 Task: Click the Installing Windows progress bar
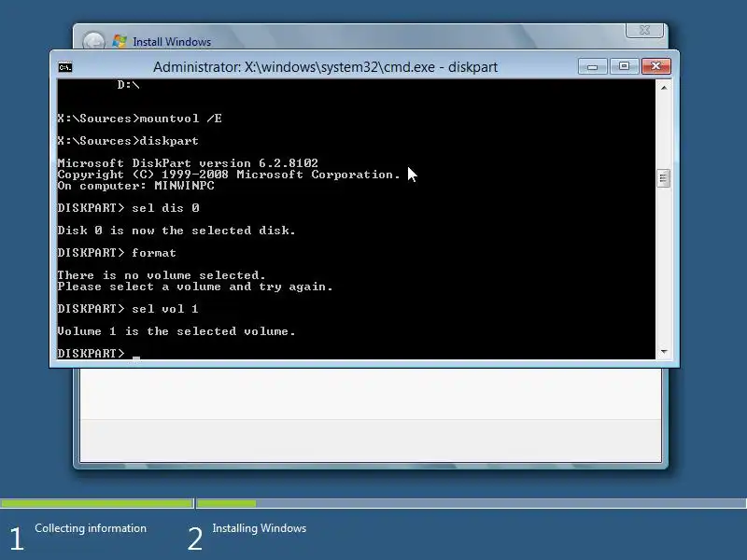(x=472, y=503)
